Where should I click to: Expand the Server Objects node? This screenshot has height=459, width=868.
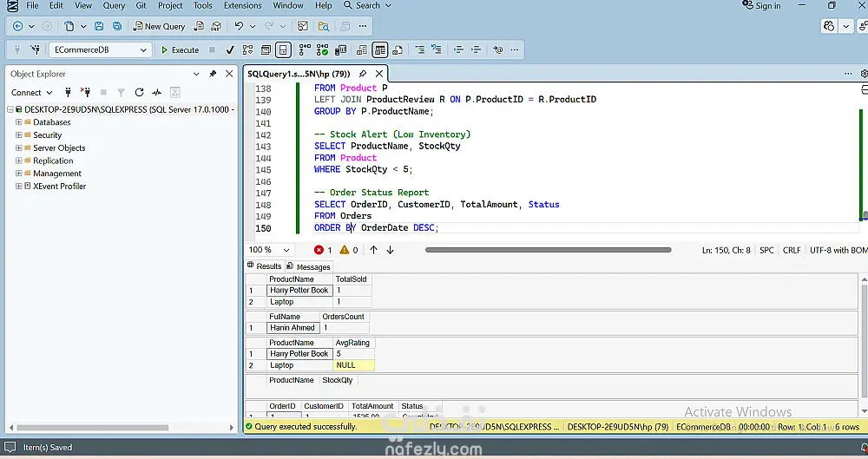19,148
